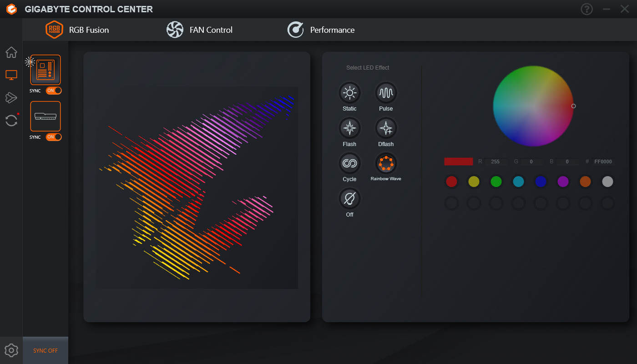Toggle memory module SYNC switch off
637x364 pixels.
54,137
